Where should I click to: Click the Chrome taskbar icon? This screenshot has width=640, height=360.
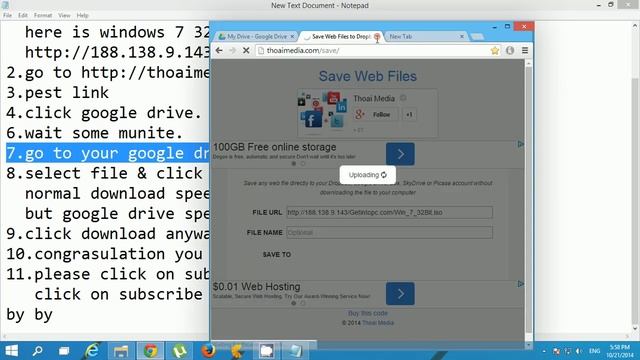pos(150,351)
